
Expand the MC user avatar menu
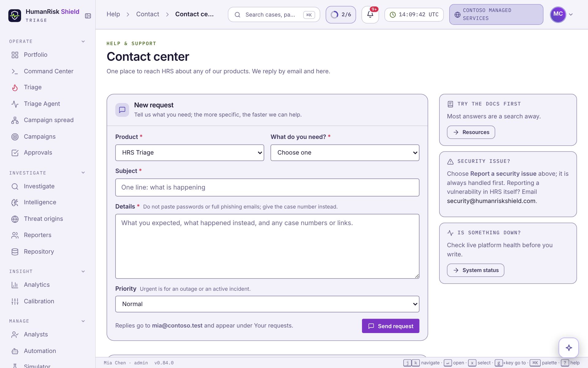561,14
